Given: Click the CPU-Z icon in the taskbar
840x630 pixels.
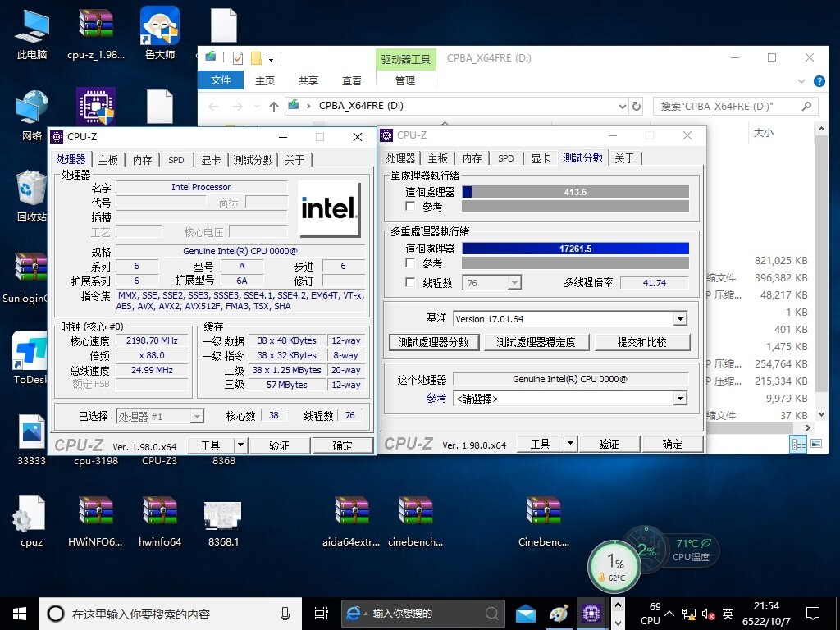Looking at the screenshot, I should (x=592, y=613).
